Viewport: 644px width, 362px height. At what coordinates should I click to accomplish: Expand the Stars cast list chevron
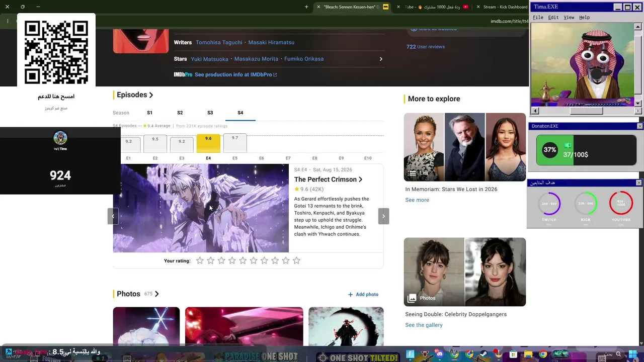[381, 59]
